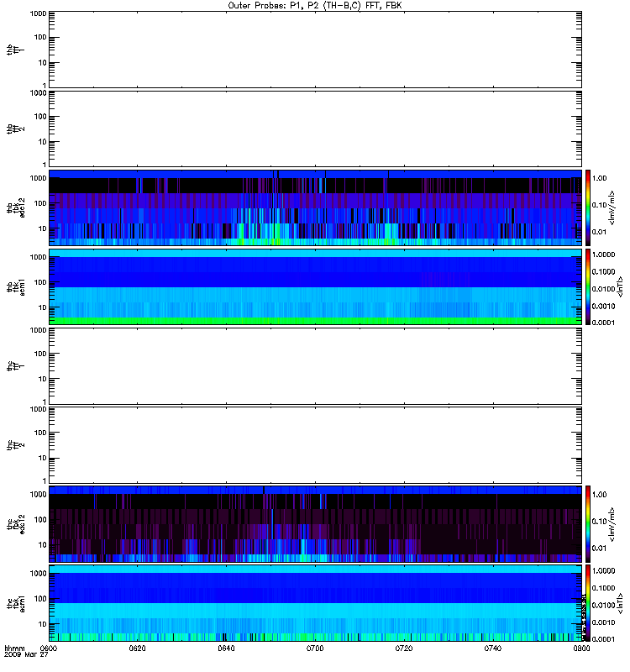Click the 'thb fbk scm1' panel label
Screen dimensions: 630x672
pyautogui.click(x=16, y=286)
